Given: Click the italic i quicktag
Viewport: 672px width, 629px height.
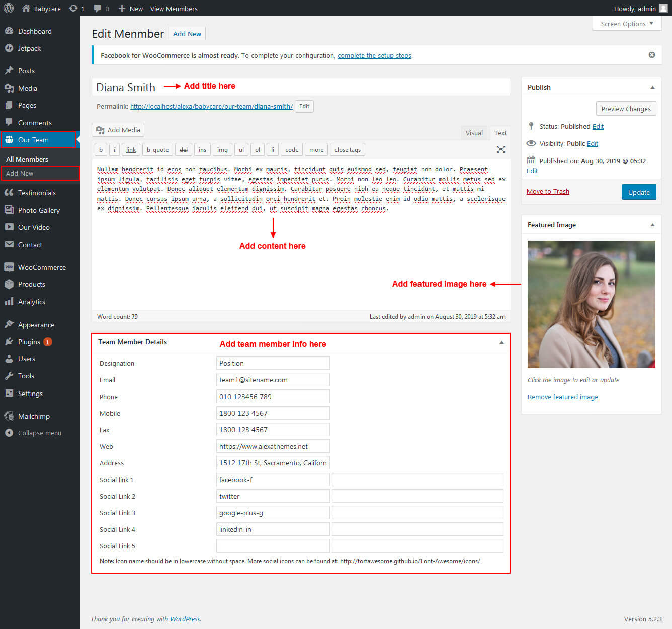Looking at the screenshot, I should pyautogui.click(x=114, y=149).
